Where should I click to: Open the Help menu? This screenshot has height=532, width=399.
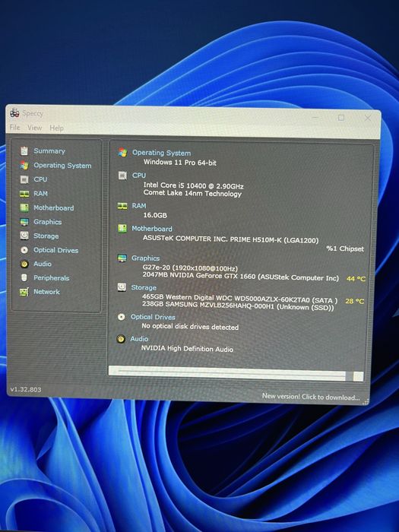pyautogui.click(x=57, y=128)
